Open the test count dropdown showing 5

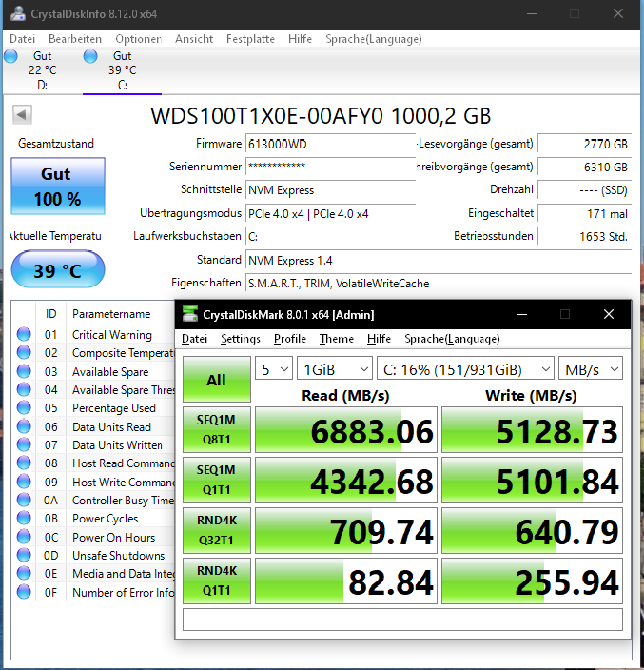[274, 368]
